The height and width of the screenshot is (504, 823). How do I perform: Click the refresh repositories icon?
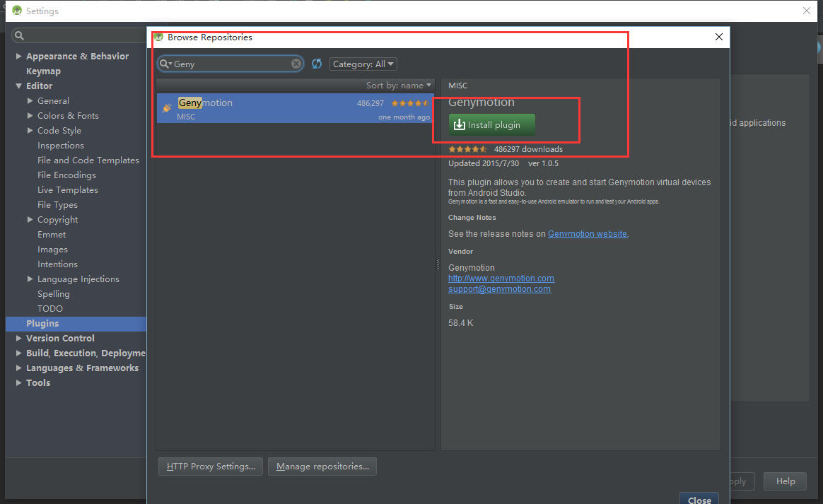tap(317, 64)
